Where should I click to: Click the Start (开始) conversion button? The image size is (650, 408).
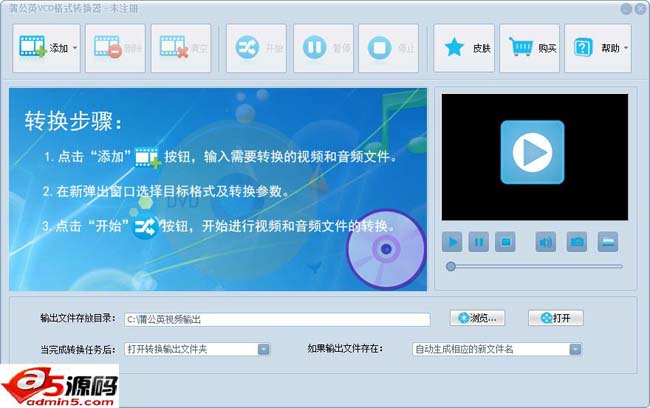(256, 48)
